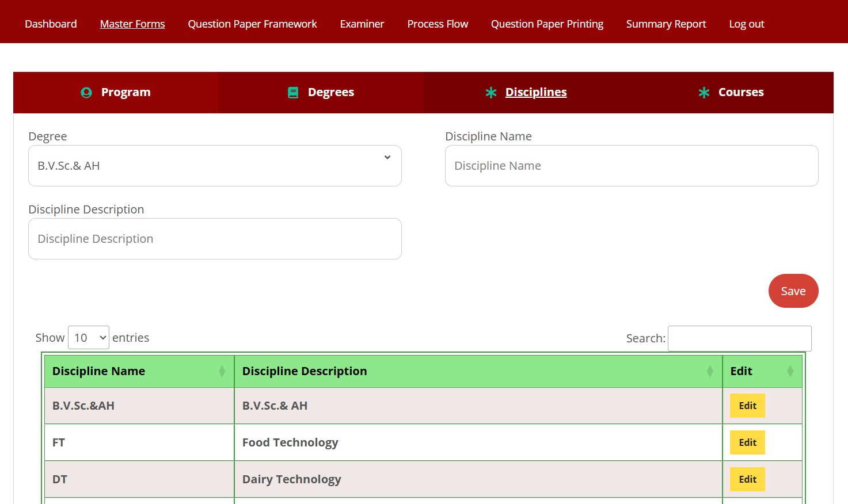Sort table by Discipline Name column arrows

[222, 372]
